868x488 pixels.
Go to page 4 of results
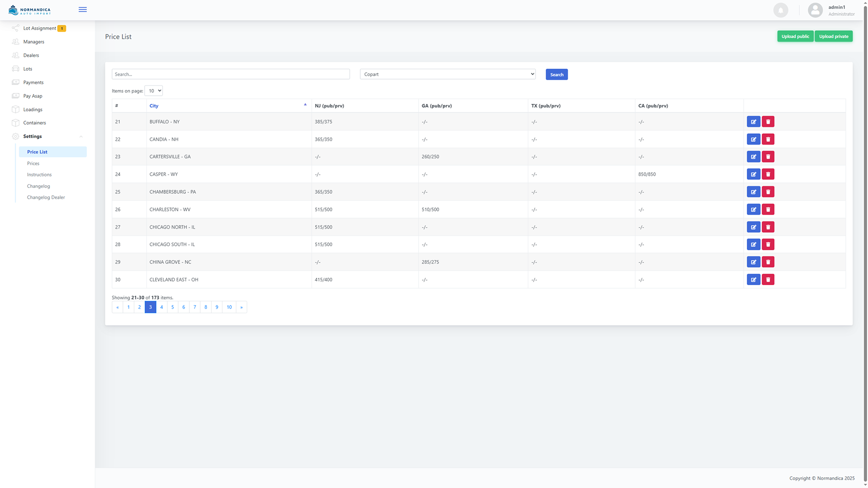(161, 307)
